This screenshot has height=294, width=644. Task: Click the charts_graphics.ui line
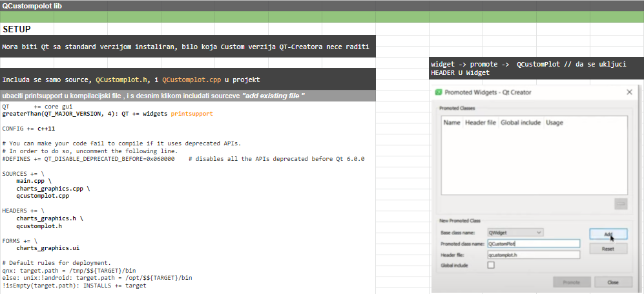(x=48, y=248)
